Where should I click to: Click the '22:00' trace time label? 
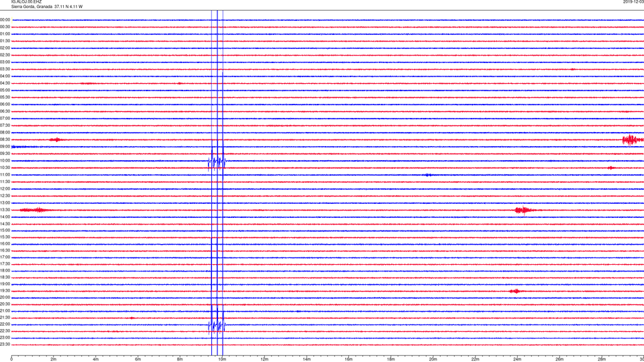pos(5,324)
